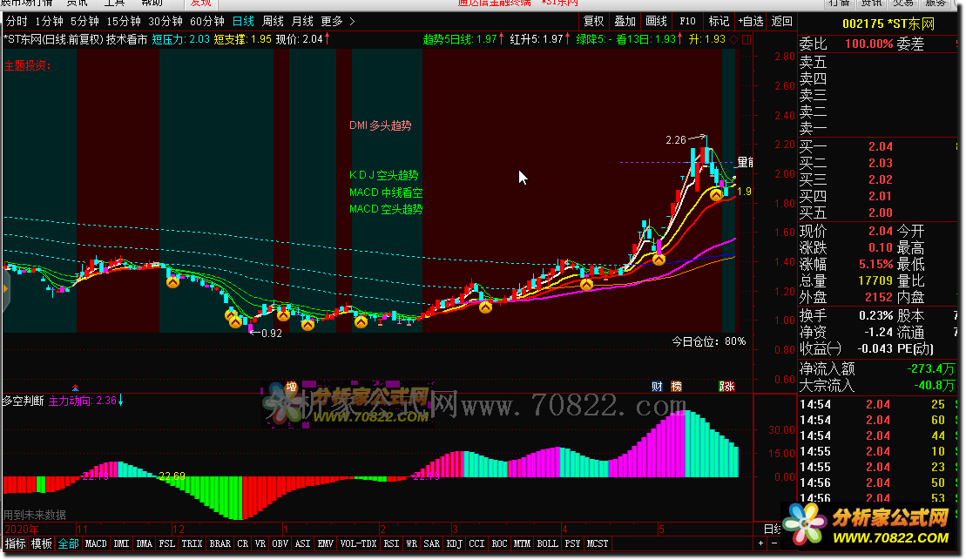The width and height of the screenshot is (966, 560).
Task: Select the 1分钟 period
Action: click(x=50, y=22)
